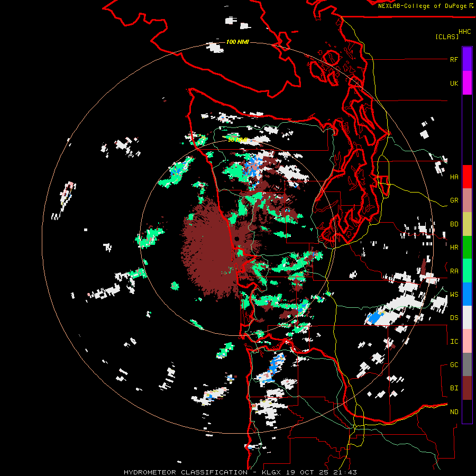Click the HR dark green legend swatch
Viewport: 476px width, 476px height.
pyautogui.click(x=467, y=248)
